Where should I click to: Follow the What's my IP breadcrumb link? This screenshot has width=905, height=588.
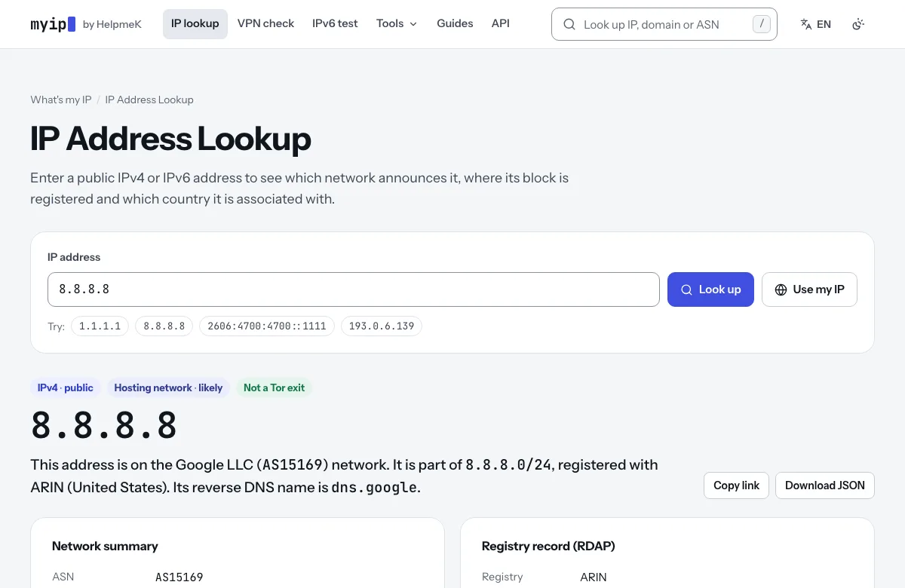tap(61, 100)
